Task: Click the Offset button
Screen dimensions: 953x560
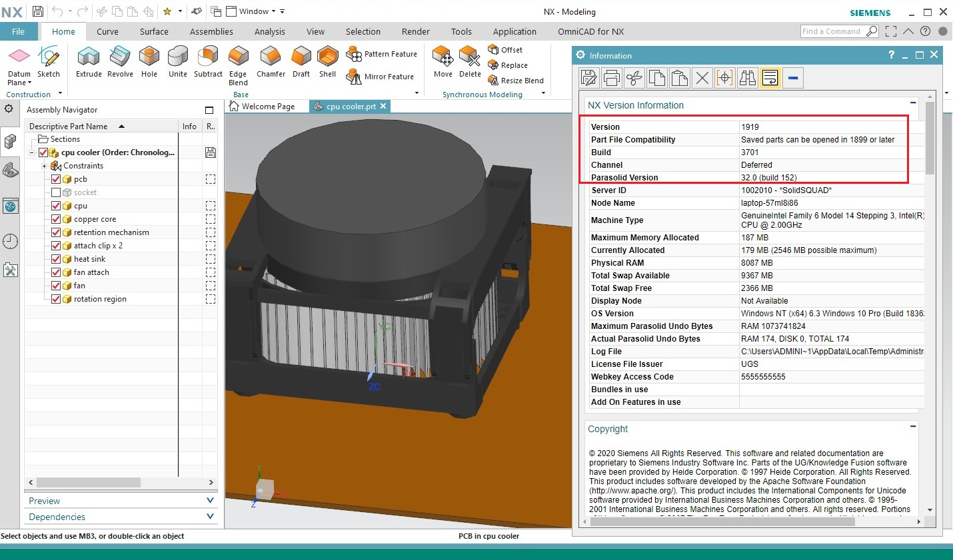Action: 505,50
